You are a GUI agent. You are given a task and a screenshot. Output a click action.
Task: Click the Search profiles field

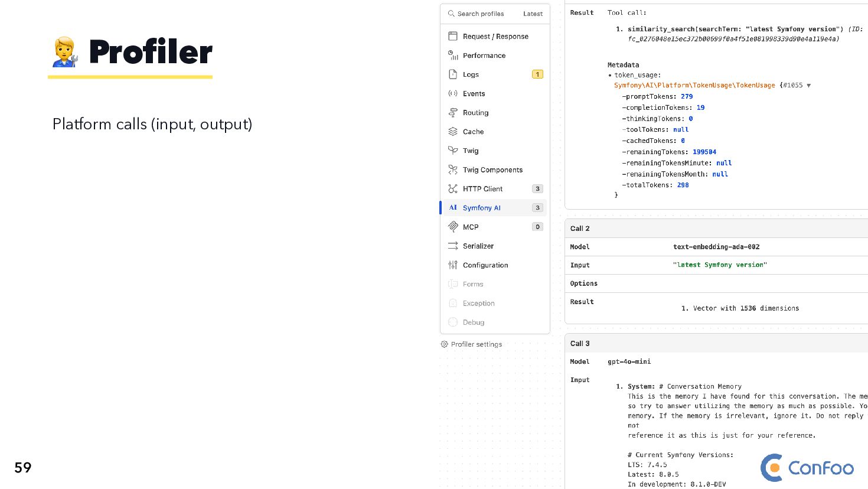481,14
